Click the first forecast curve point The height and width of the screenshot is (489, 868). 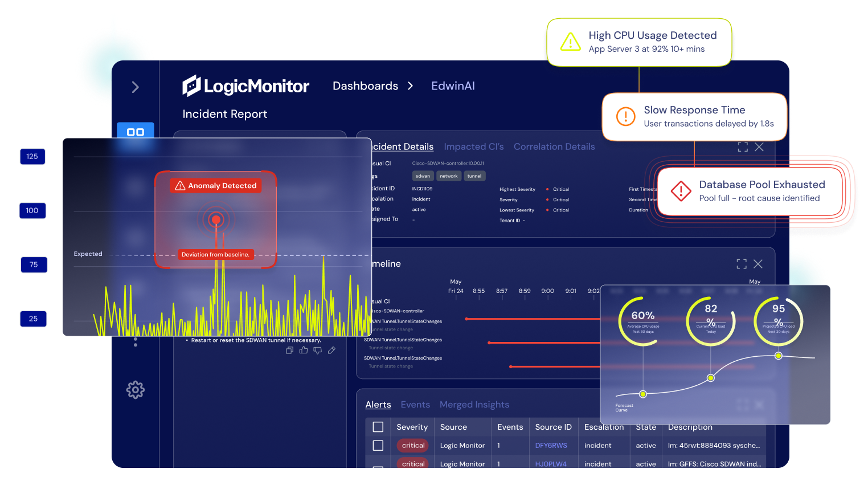coord(643,394)
